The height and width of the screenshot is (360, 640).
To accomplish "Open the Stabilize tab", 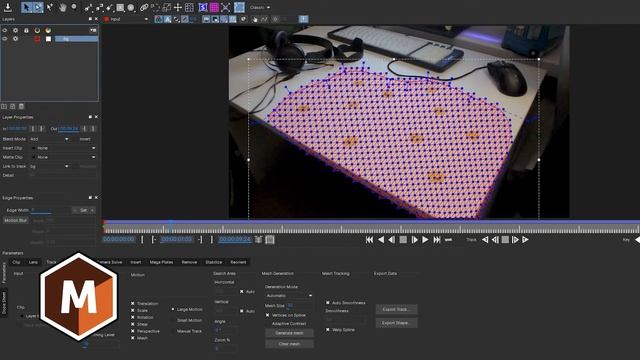I will (x=214, y=262).
